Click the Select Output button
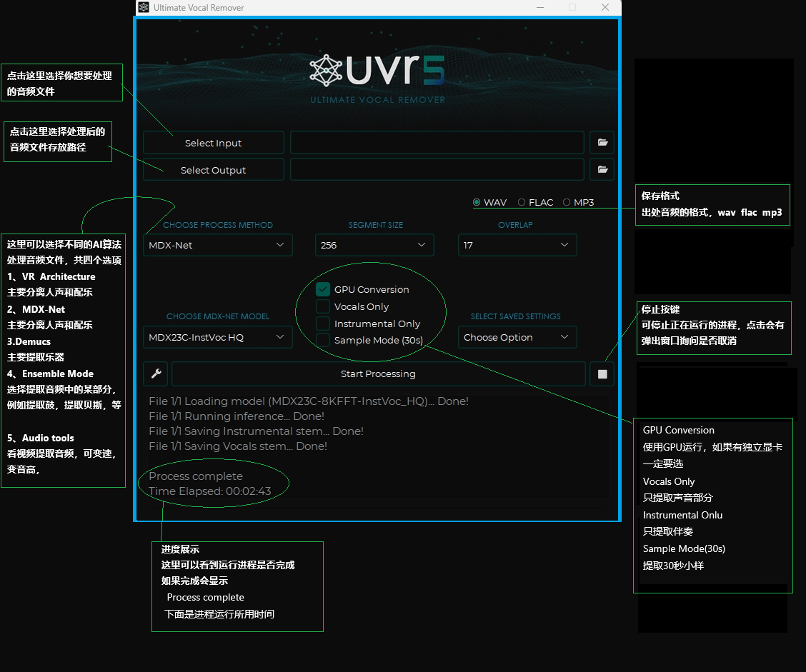 pyautogui.click(x=214, y=169)
